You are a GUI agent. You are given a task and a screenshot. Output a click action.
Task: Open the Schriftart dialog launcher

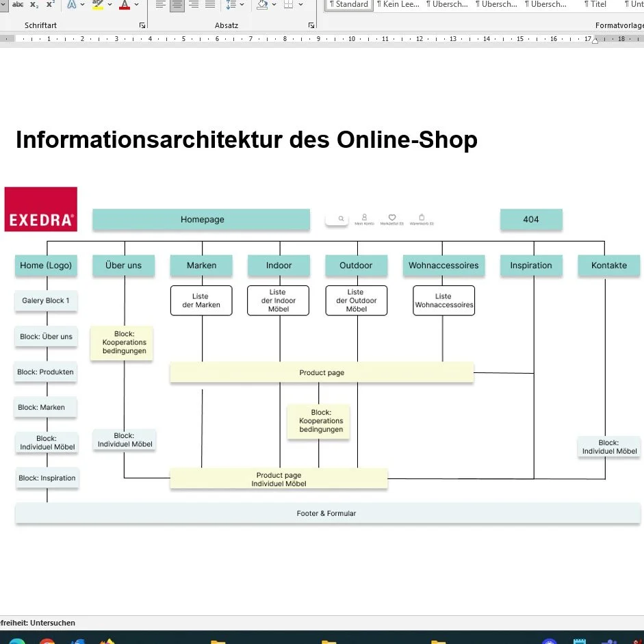tap(142, 25)
